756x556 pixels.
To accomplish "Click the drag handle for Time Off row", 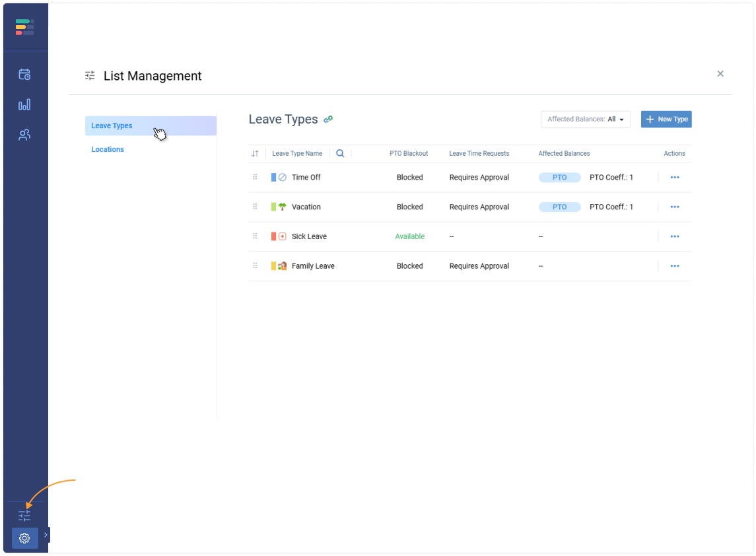I will click(x=255, y=177).
